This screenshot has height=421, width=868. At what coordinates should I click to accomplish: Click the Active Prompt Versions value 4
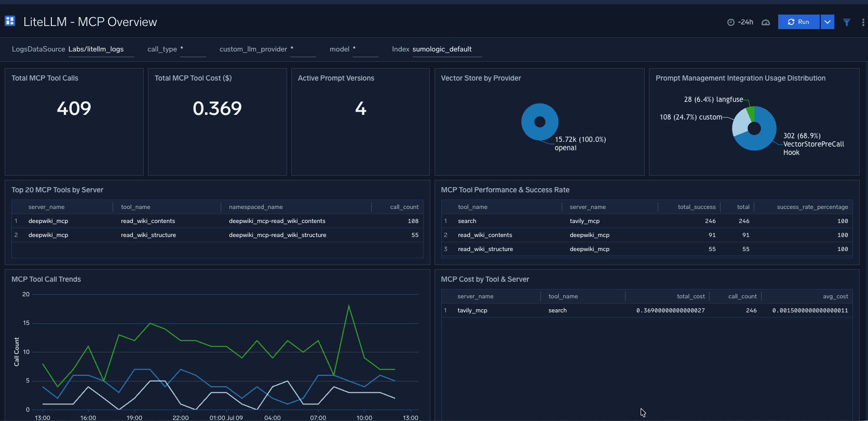[x=360, y=108]
